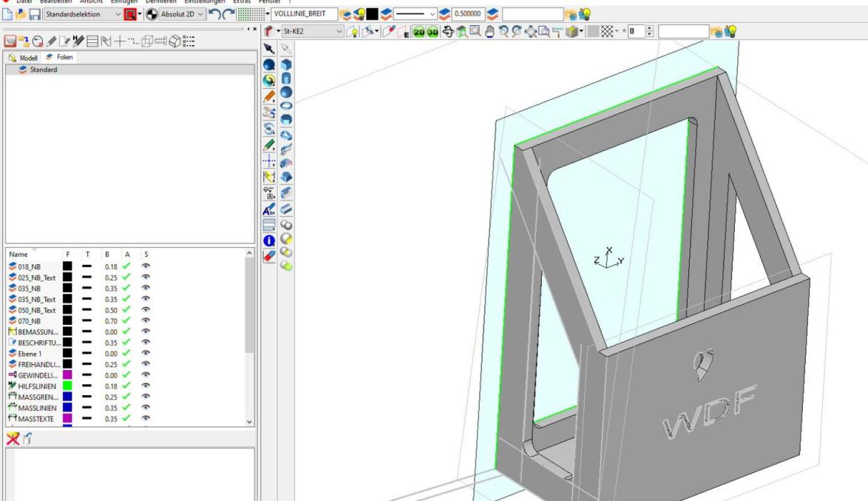Viewport: 868px width, 501px height.
Task: Click the 2D view mode button
Action: tap(419, 32)
